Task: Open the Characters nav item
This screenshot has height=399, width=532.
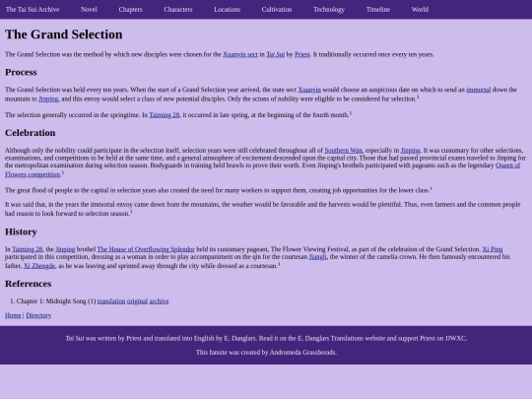Action: pyautogui.click(x=178, y=10)
